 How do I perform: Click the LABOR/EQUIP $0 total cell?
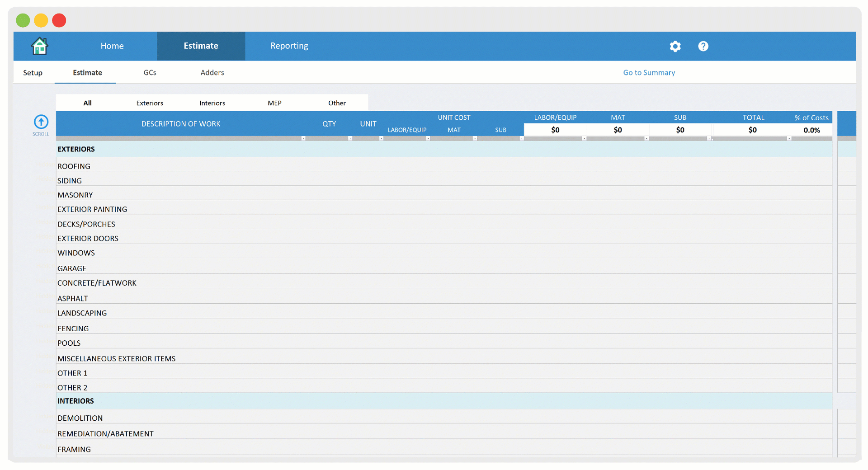pyautogui.click(x=555, y=130)
